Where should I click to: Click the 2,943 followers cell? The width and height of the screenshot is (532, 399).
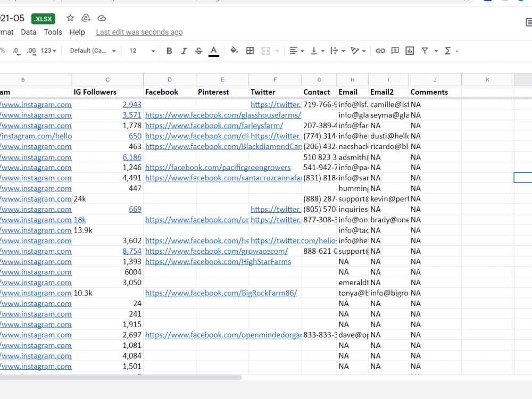click(x=107, y=104)
